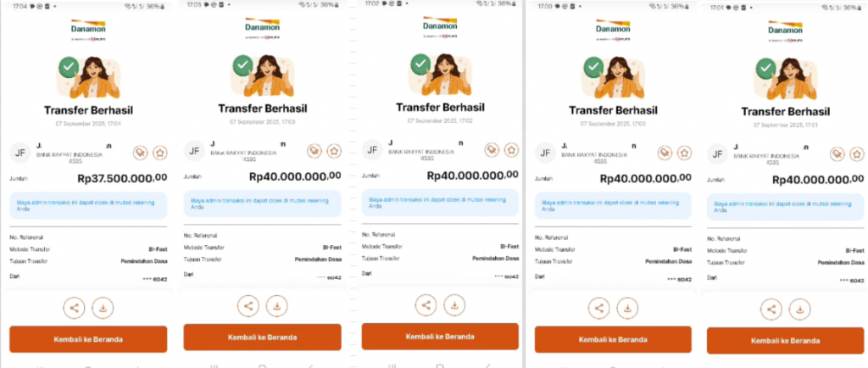Download the 17:01 transfer receipt
Screen dimensions: 868x368
799,309
